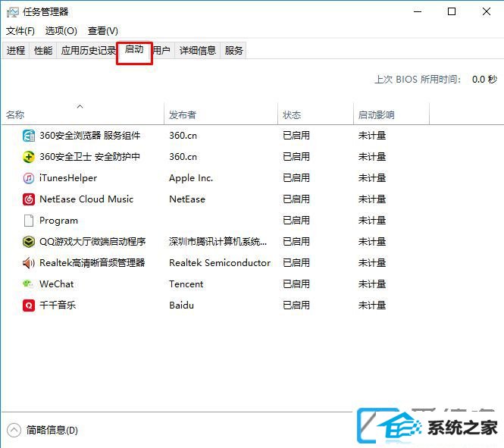Viewport: 504px width, 448px height.
Task: Sort by the 名称 column header
Action: [x=83, y=114]
